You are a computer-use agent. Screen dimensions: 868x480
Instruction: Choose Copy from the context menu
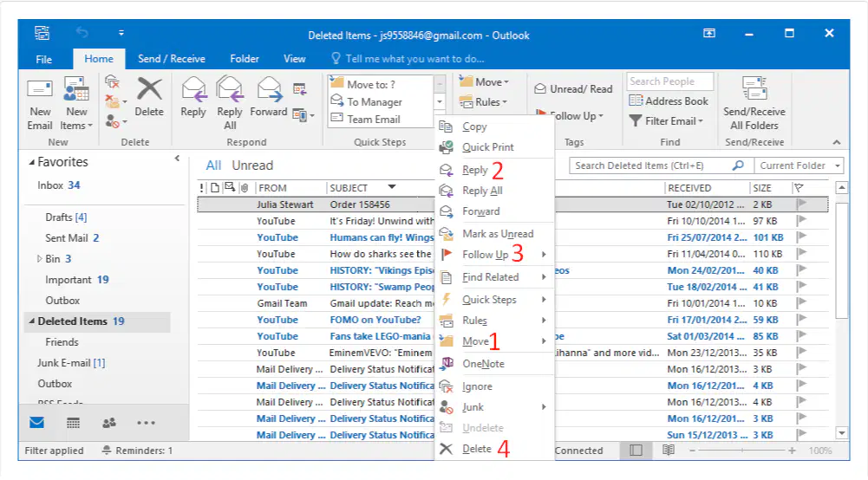[x=493, y=126]
